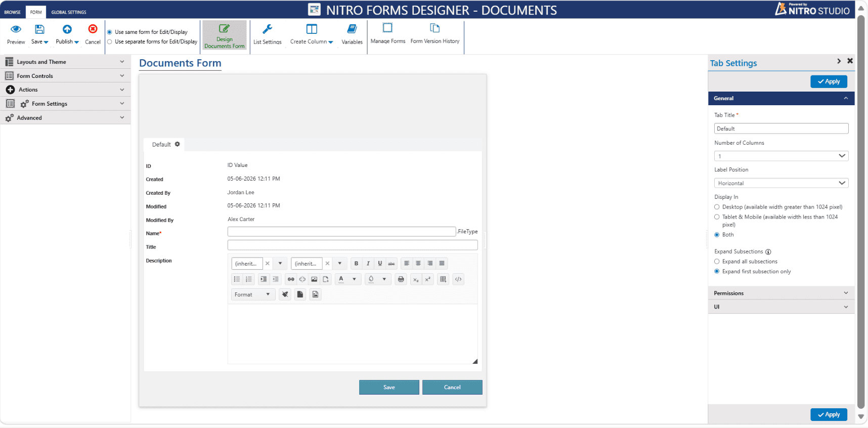The height and width of the screenshot is (428, 868).
Task: Select Expand all subsections
Action: point(717,262)
